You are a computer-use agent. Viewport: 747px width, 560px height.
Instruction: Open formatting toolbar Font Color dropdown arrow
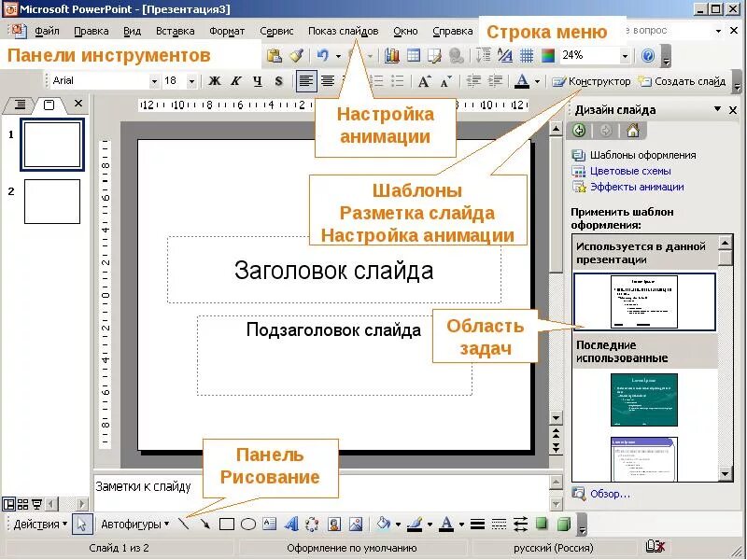[537, 81]
